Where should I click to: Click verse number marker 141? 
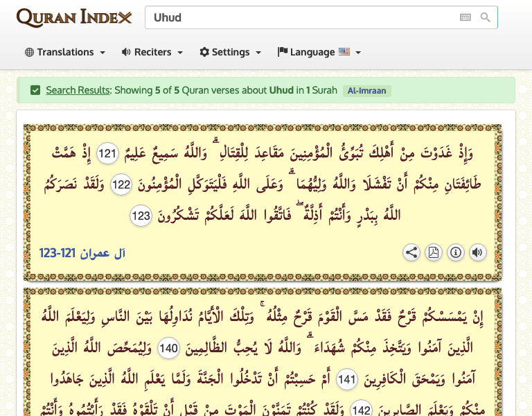coord(347,379)
